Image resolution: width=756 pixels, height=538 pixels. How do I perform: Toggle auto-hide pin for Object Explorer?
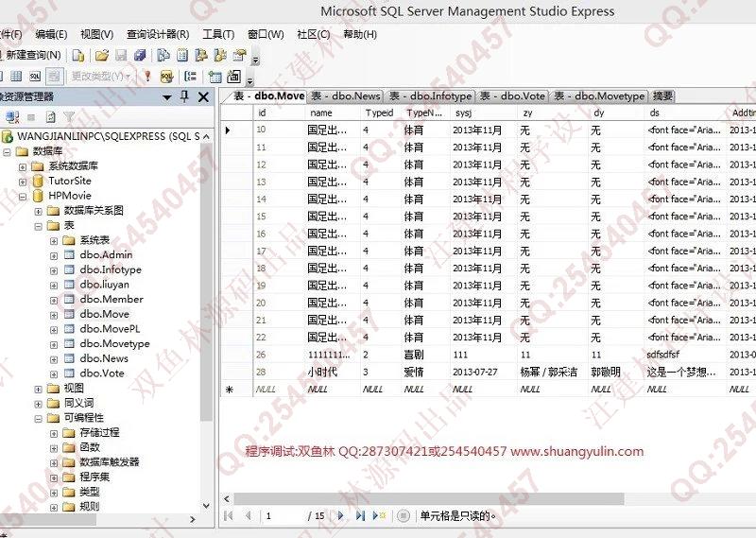184,96
